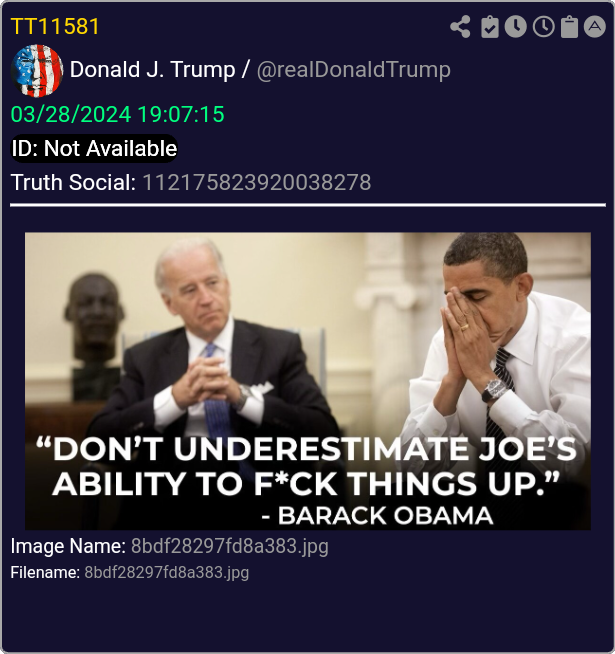
Task: Open post number TT11581
Action: click(x=55, y=27)
